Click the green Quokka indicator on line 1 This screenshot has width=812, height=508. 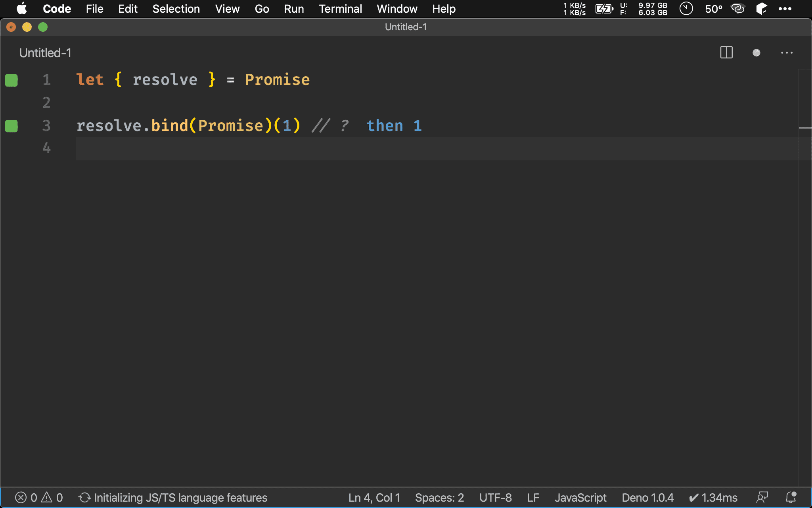click(11, 80)
